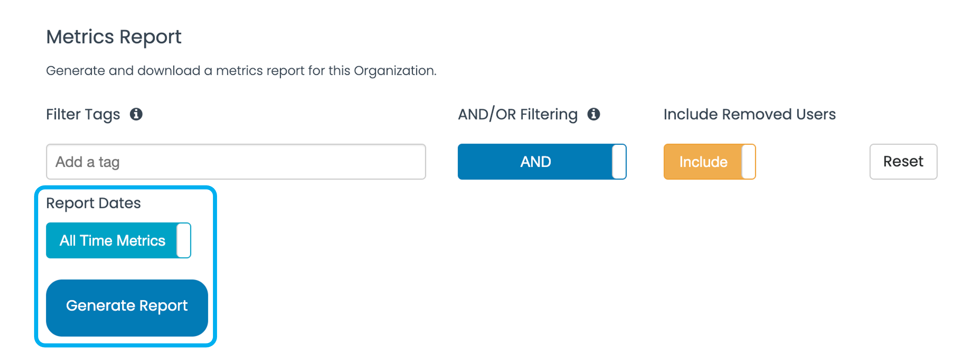Click the info icon beside Filter Tags
Image resolution: width=980 pixels, height=354 pixels.
tap(136, 114)
